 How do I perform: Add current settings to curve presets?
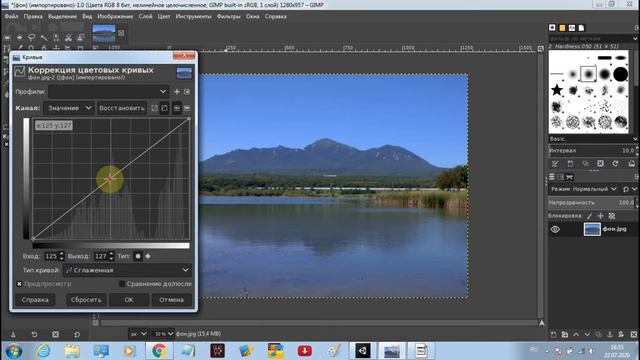tap(177, 92)
